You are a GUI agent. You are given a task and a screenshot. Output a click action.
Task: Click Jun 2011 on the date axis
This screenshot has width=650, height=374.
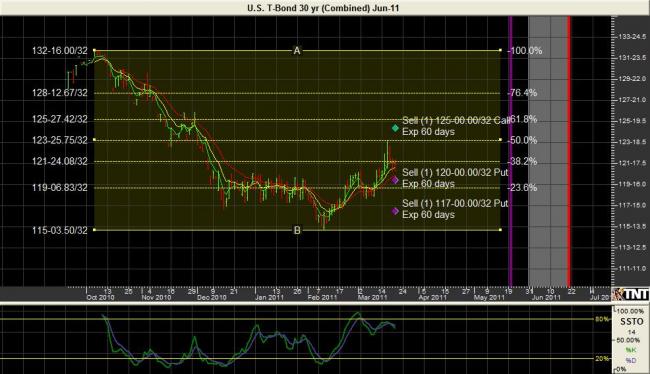click(546, 297)
